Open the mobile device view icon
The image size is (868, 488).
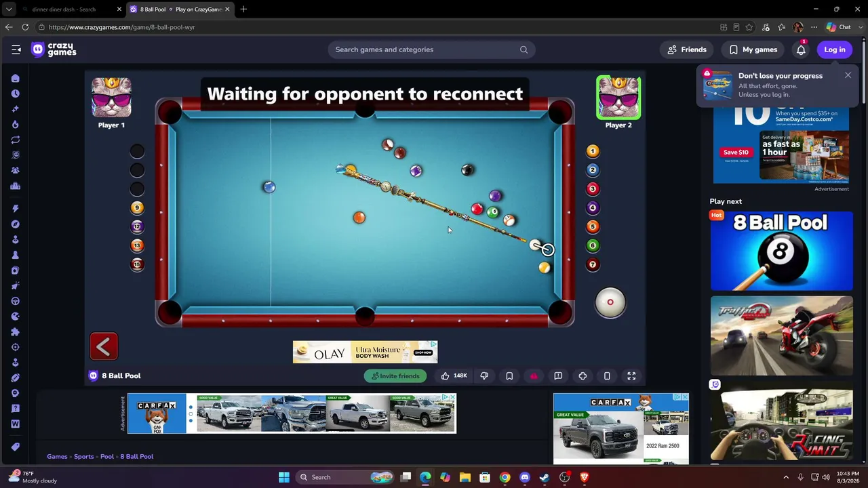(607, 375)
